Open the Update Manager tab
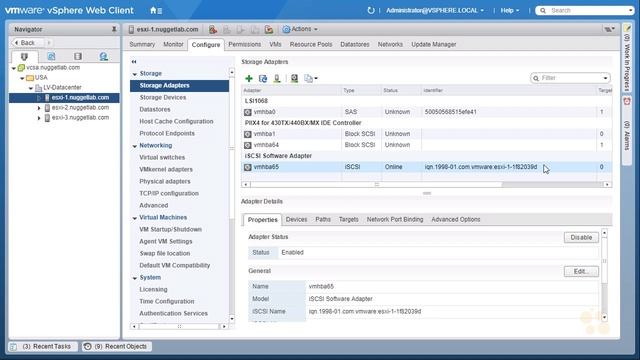 point(433,44)
